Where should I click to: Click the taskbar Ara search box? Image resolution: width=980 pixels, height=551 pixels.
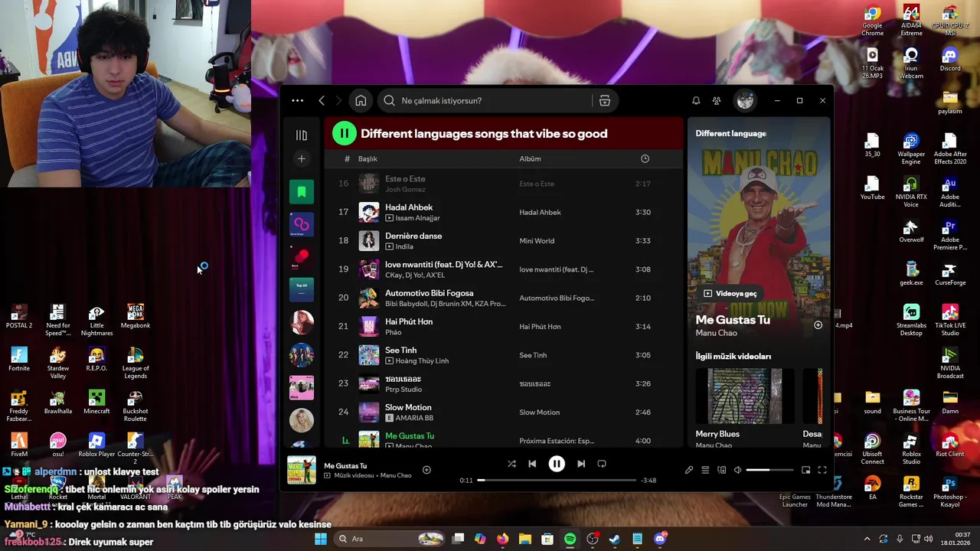click(x=390, y=539)
